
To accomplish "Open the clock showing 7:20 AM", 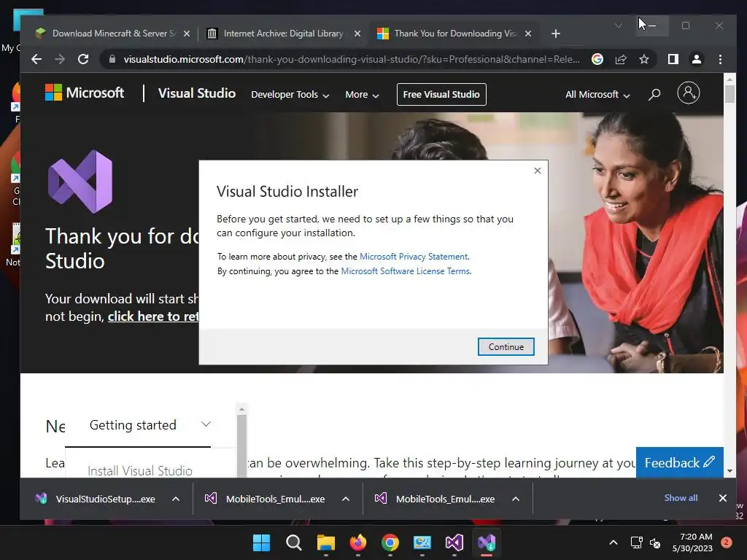I will 692,542.
